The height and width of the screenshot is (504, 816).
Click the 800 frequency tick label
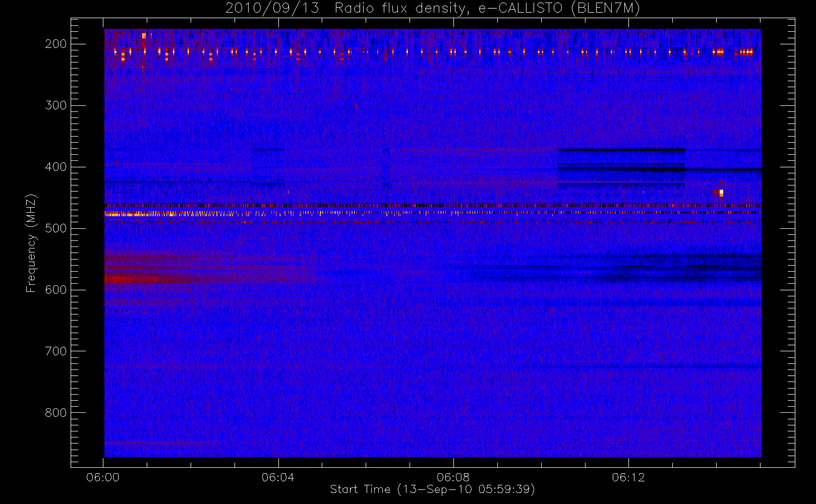coord(56,413)
